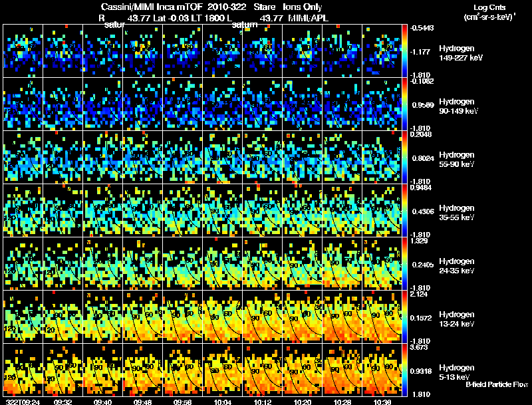The height and width of the screenshot is (405, 532).
Task: Click the 24-35 keV energy label
Action: [x=457, y=271]
